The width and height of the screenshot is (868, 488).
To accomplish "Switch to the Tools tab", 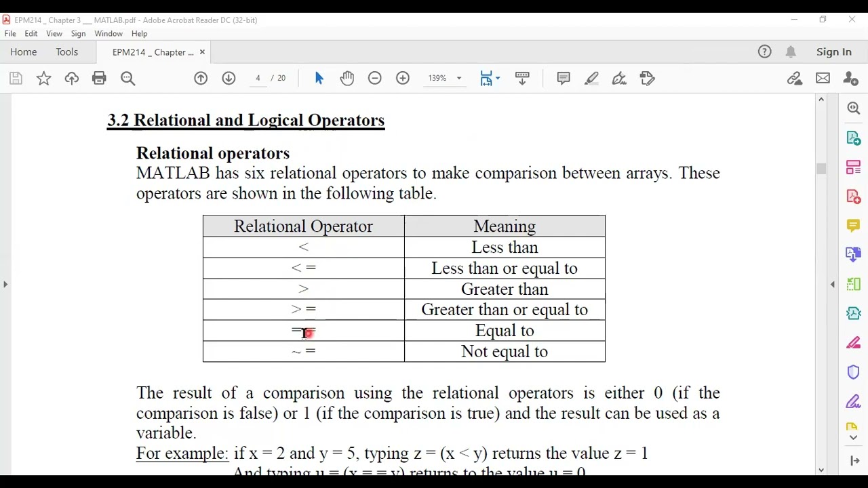I will click(x=67, y=52).
